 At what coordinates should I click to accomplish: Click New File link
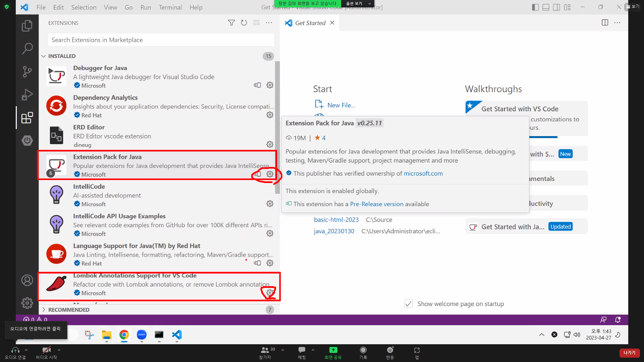pos(341,105)
